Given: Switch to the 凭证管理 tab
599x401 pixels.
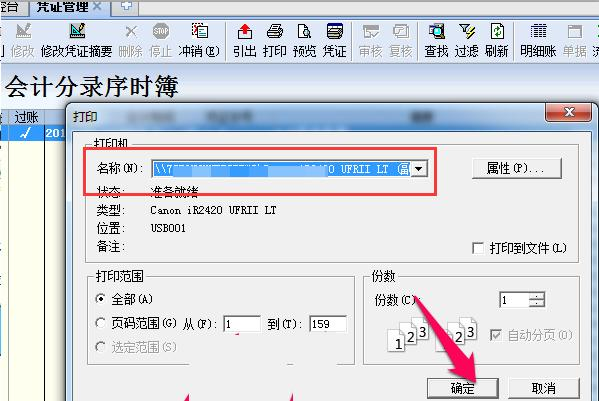Looking at the screenshot, I should point(63,7).
